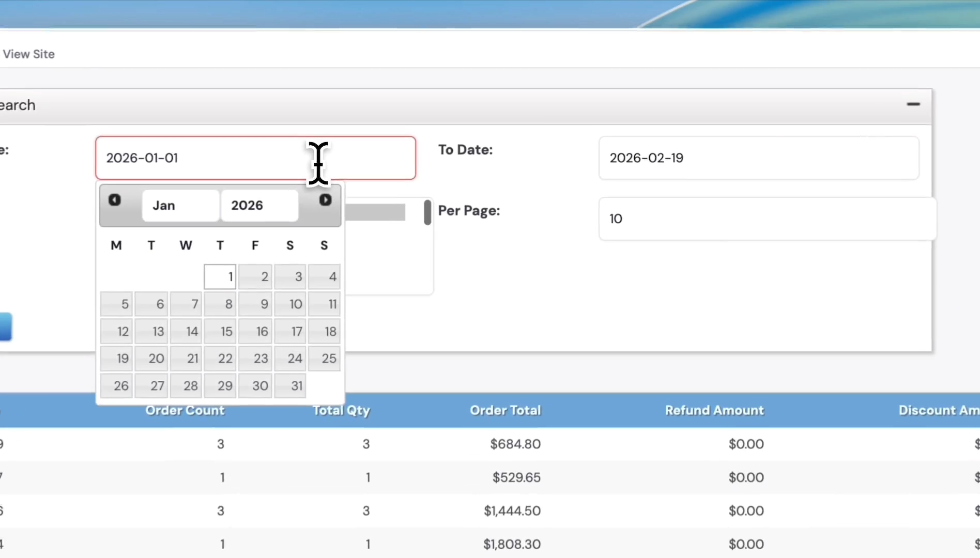Open the 2026 year dropdown
This screenshot has height=558, width=980.
259,206
